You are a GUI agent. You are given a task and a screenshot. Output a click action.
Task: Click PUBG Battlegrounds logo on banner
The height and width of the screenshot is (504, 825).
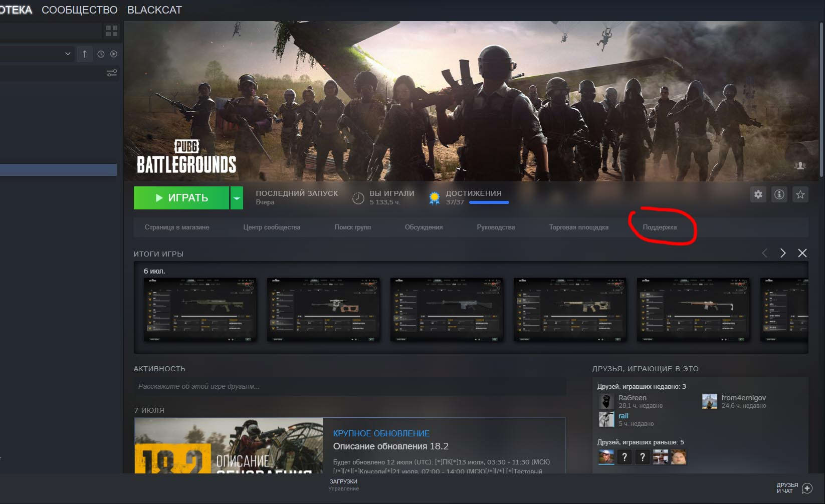(186, 157)
